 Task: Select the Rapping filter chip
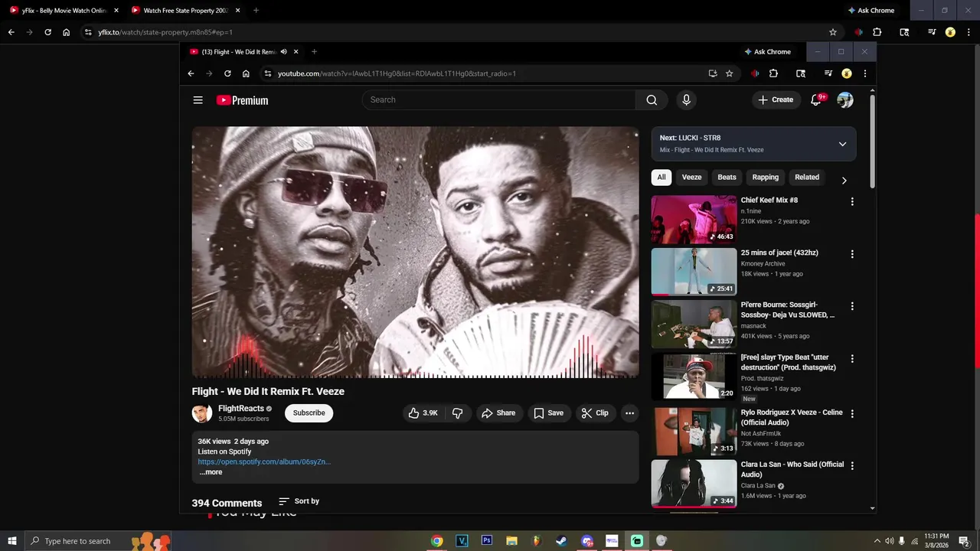[x=765, y=177]
